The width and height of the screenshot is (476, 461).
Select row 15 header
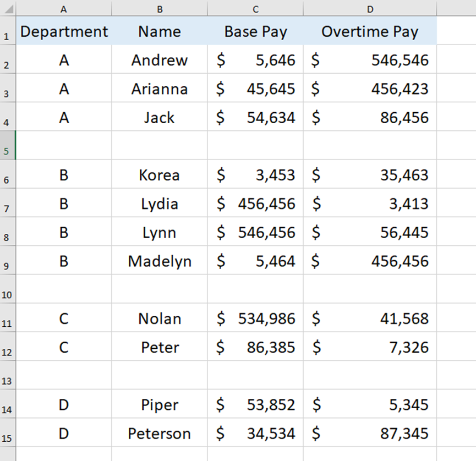point(8,432)
